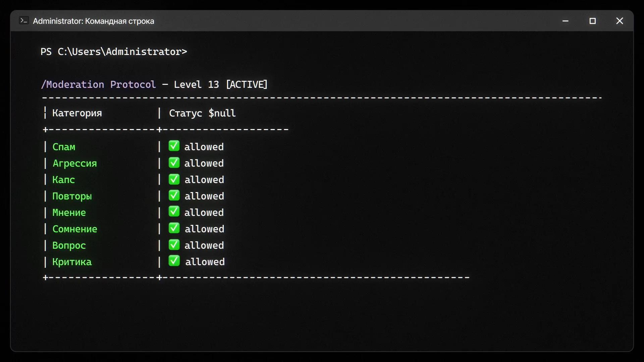Click the 'Статус $null' column header

point(202,113)
